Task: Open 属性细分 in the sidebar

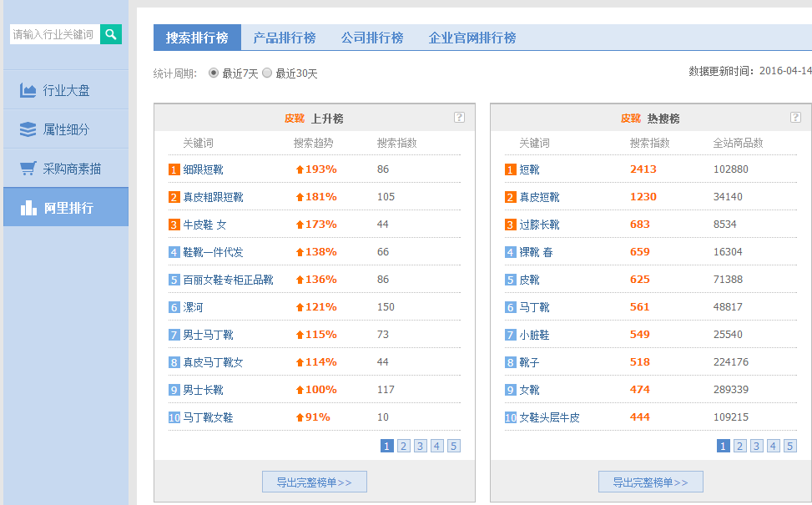Action: 65,129
